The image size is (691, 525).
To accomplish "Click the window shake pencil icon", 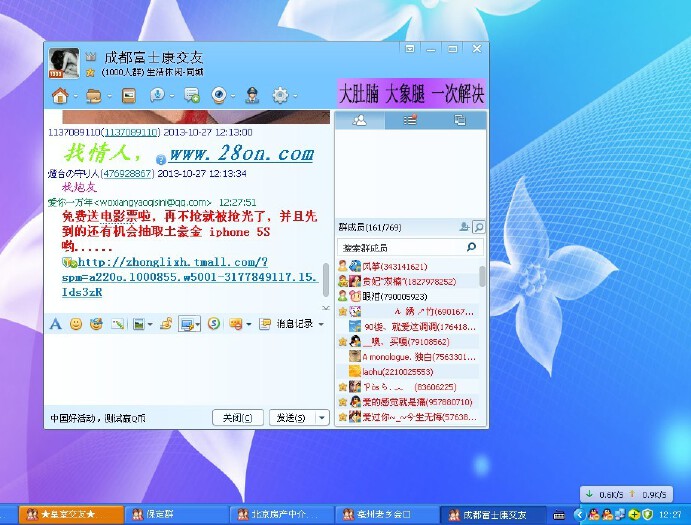I will [x=117, y=324].
